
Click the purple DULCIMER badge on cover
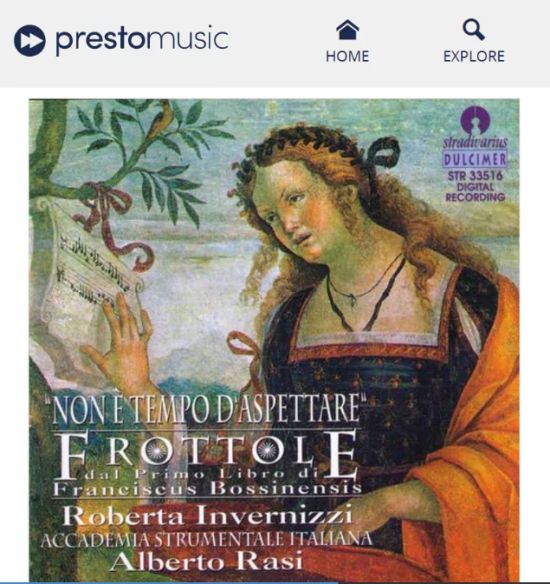click(x=475, y=159)
